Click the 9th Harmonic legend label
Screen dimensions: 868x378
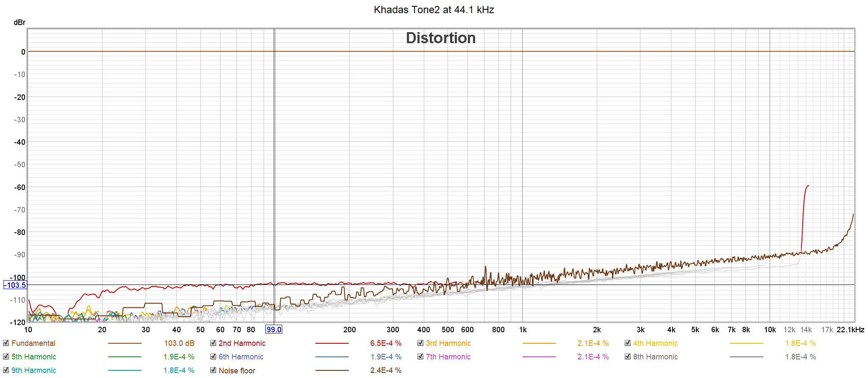click(34, 370)
